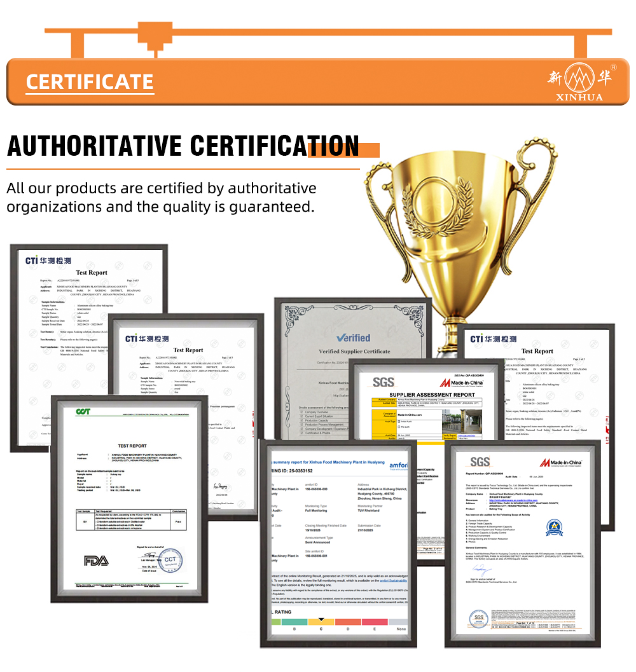Click the amfori logo on the summary report
Image resolution: width=636 pixels, height=672 pixels.
coord(398,465)
